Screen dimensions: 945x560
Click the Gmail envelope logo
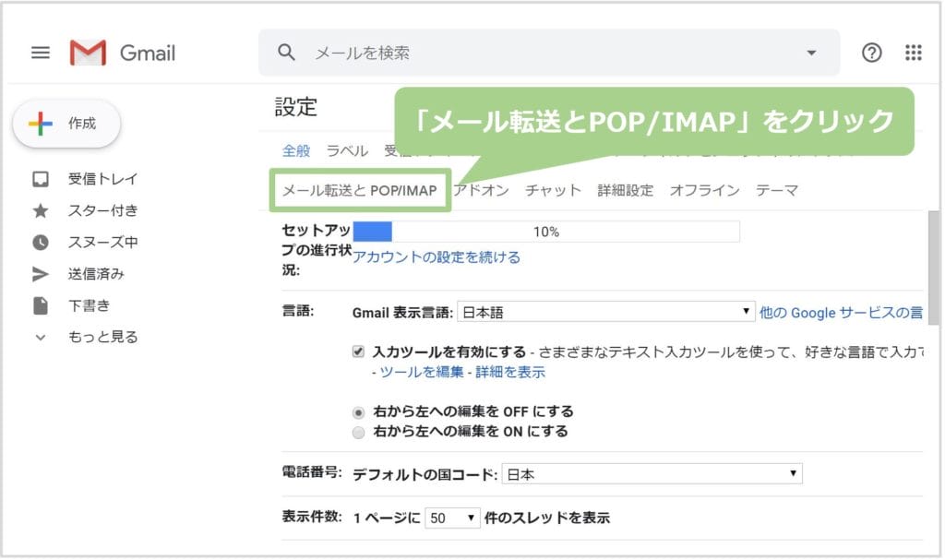point(88,53)
